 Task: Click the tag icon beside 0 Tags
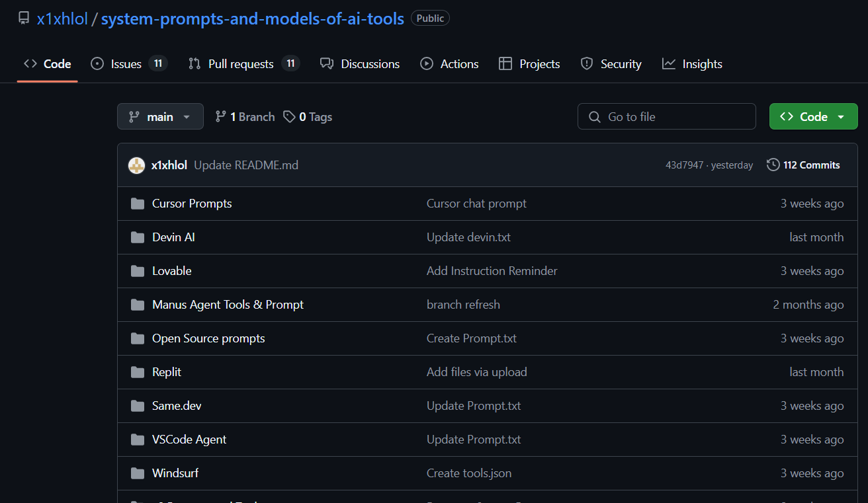[x=289, y=116]
